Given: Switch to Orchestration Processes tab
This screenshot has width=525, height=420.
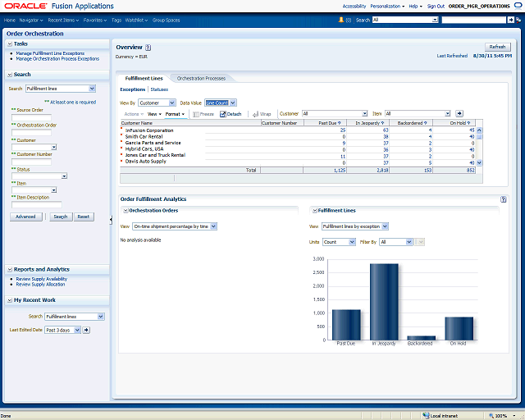Looking at the screenshot, I should click(201, 78).
